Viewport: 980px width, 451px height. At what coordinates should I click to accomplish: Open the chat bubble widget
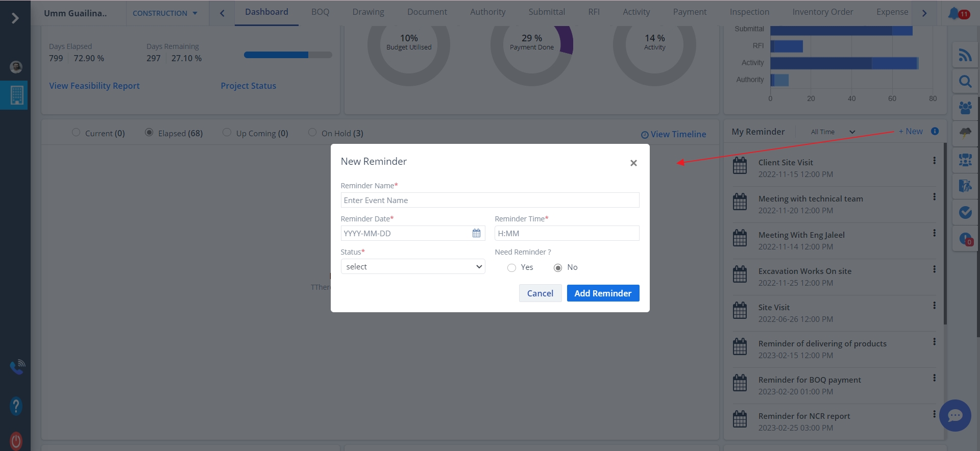tap(954, 415)
